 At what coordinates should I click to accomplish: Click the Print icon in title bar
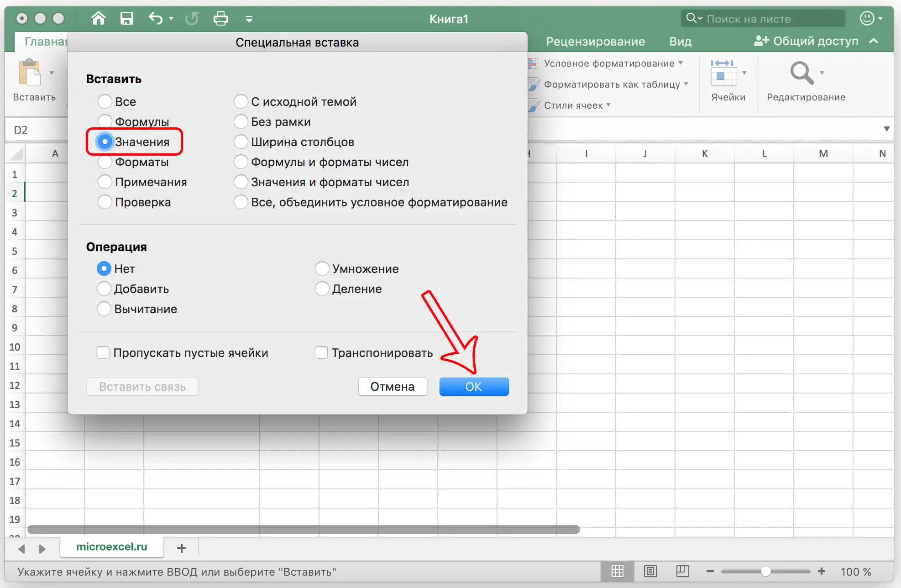click(221, 18)
